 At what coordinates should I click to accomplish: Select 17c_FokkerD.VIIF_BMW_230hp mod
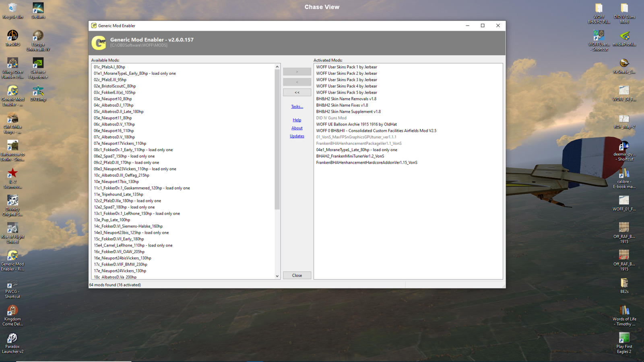click(x=120, y=265)
